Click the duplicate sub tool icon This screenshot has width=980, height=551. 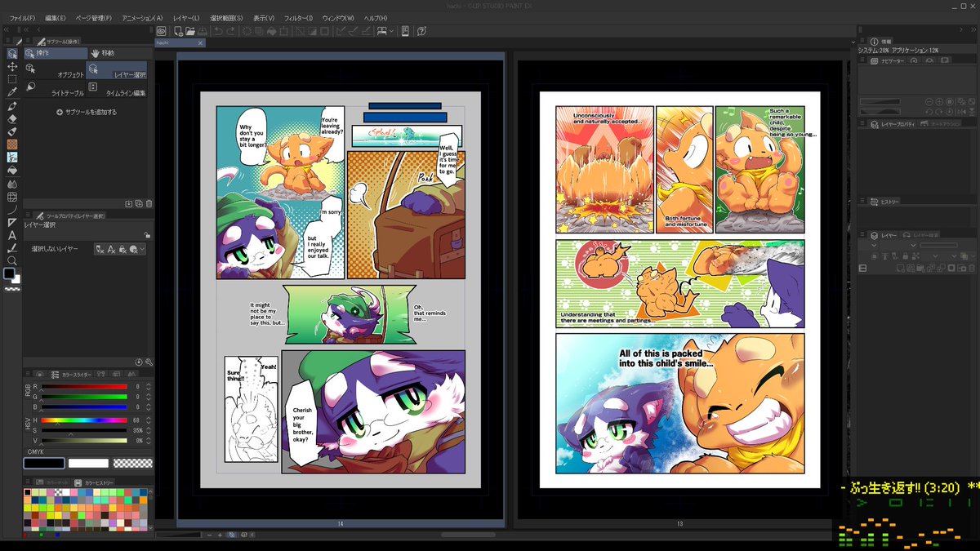[139, 203]
